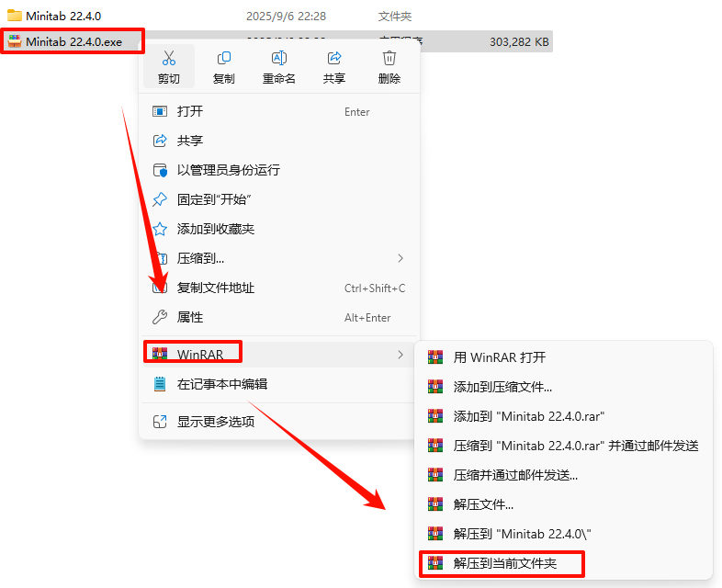This screenshot has height=588, width=722.
Task: Open the WinRAR context menu entry
Action: pos(279,355)
